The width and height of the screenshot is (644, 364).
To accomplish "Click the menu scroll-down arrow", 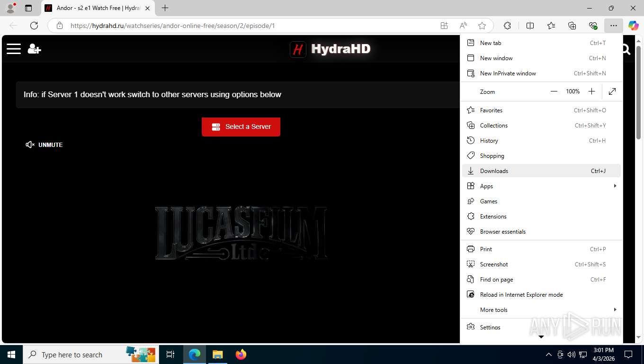I will (541, 337).
